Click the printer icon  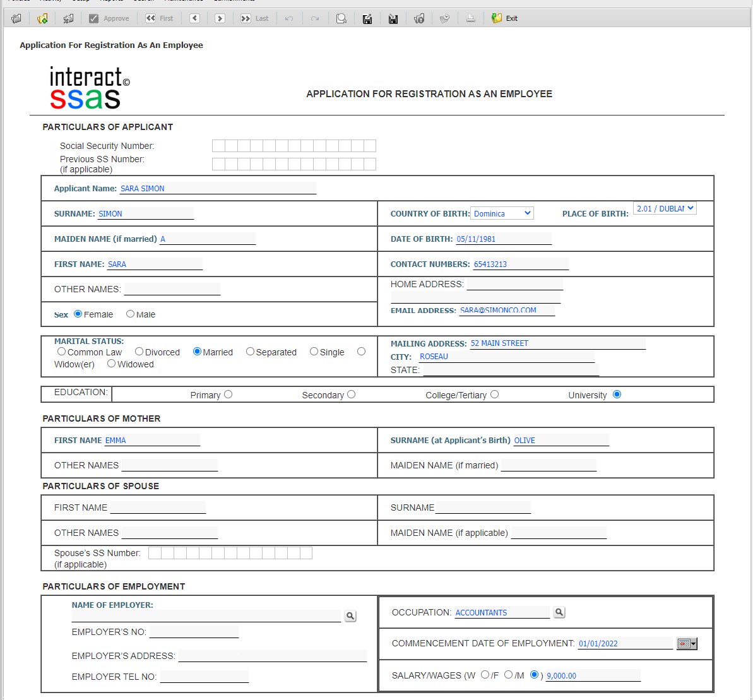[471, 18]
